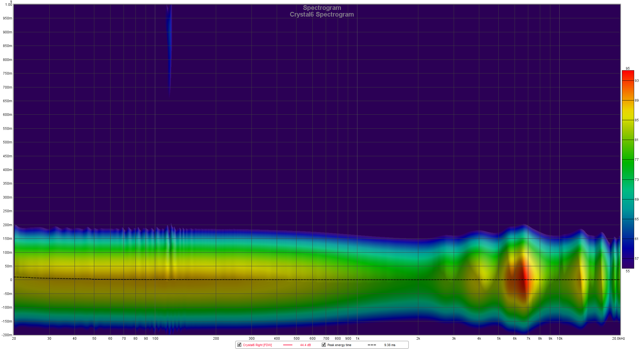The height and width of the screenshot is (349, 644).
Task: Click the red top of color scale
Action: click(x=628, y=73)
